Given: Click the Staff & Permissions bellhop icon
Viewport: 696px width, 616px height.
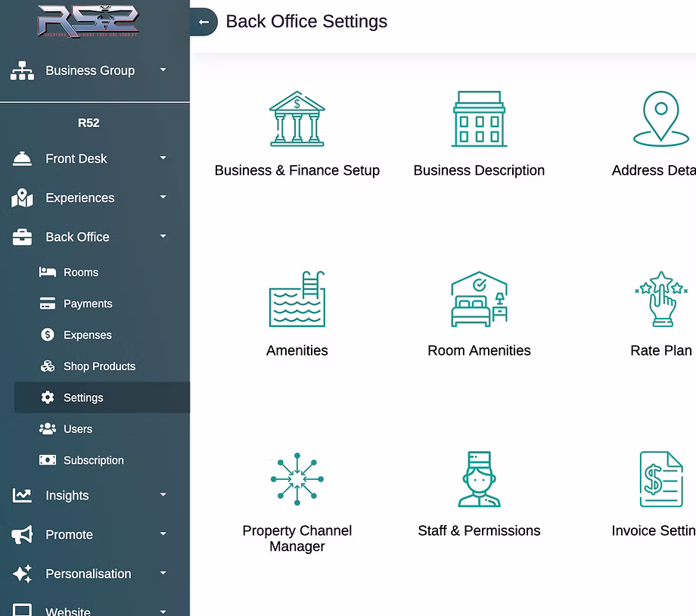Looking at the screenshot, I should (479, 479).
